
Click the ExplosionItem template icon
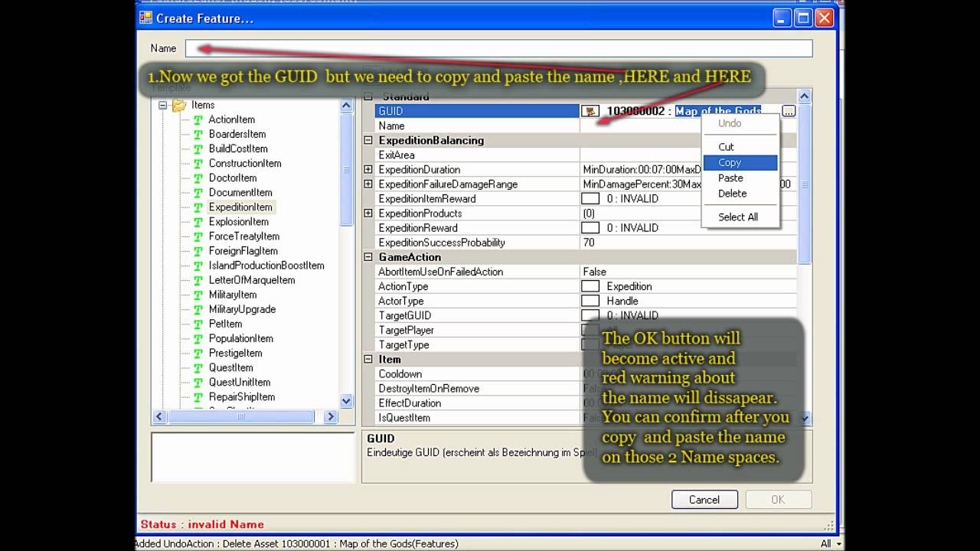coord(198,221)
